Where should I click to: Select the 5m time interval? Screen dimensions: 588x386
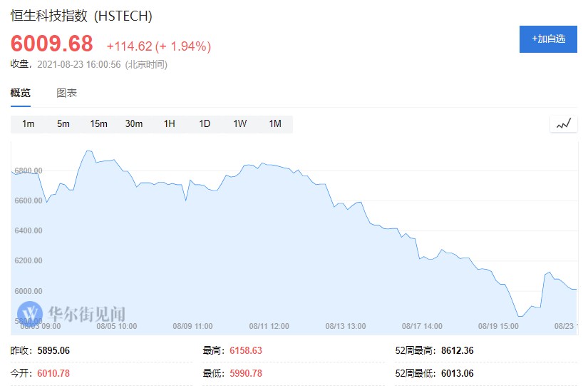point(63,123)
